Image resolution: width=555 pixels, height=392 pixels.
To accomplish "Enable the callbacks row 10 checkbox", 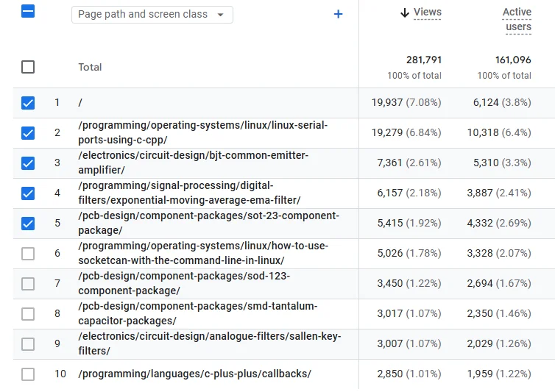I will (x=28, y=374).
